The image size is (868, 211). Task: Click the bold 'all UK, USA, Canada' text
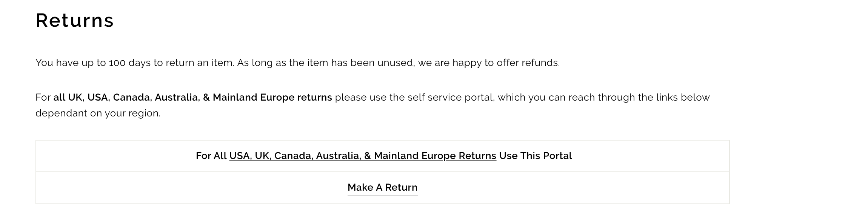click(102, 98)
